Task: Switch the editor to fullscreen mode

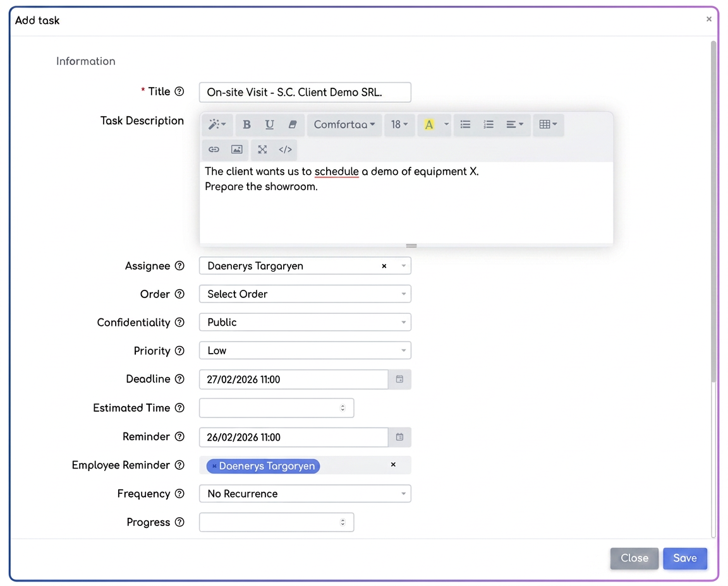Action: 262,150
